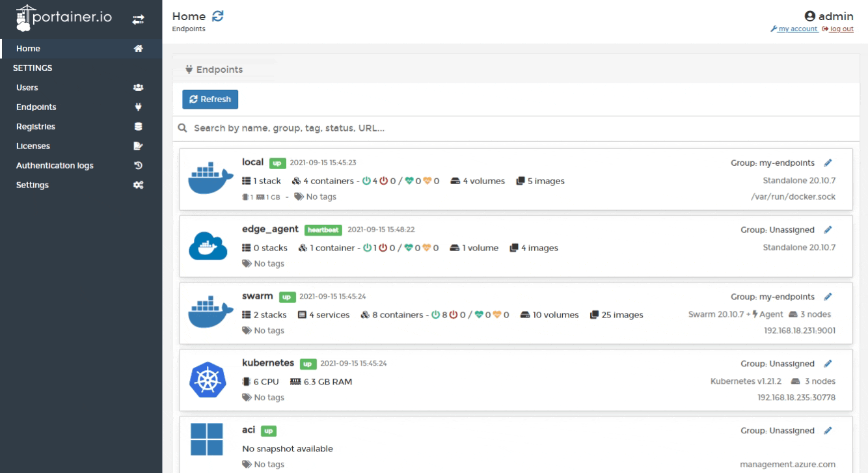
Task: Go to Endpoints in sidebar
Action: coord(81,107)
